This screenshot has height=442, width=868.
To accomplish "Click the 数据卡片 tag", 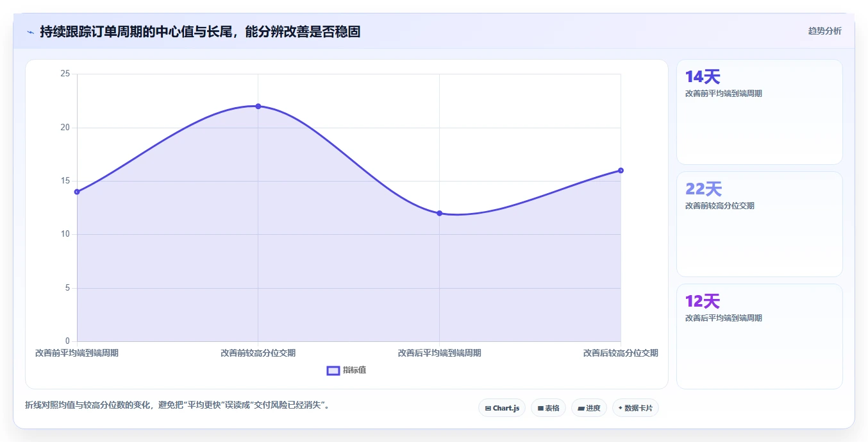I will coord(635,408).
